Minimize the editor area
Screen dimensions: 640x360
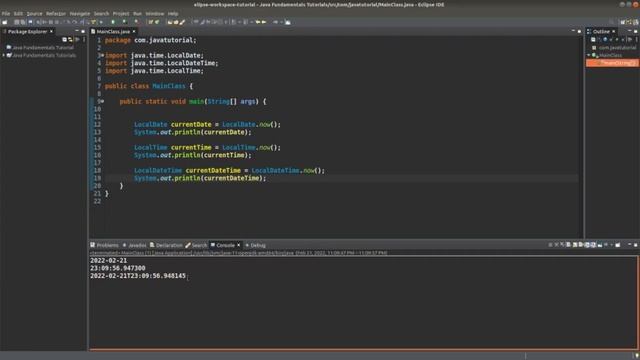coord(573,31)
